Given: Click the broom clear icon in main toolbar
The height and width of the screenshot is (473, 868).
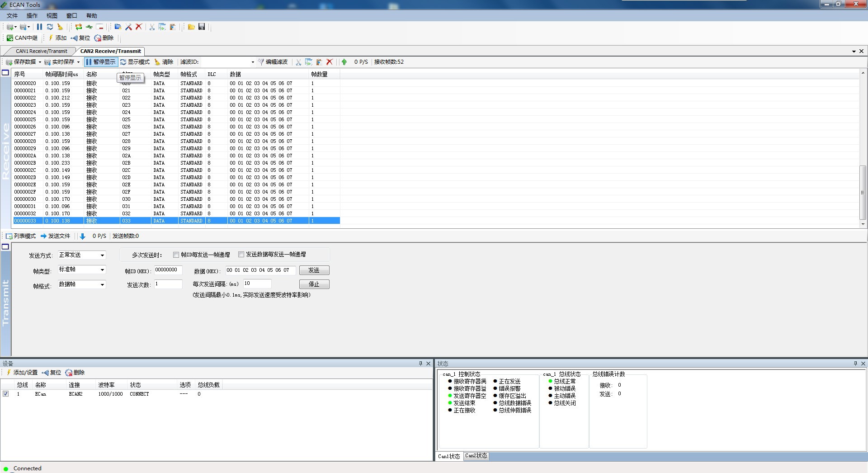Looking at the screenshot, I should pyautogui.click(x=60, y=27).
